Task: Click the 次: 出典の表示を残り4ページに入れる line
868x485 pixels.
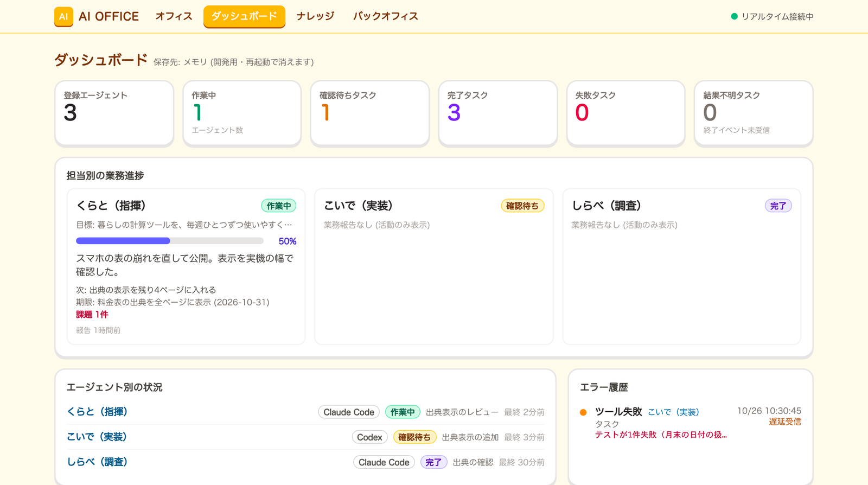Action: 146,290
